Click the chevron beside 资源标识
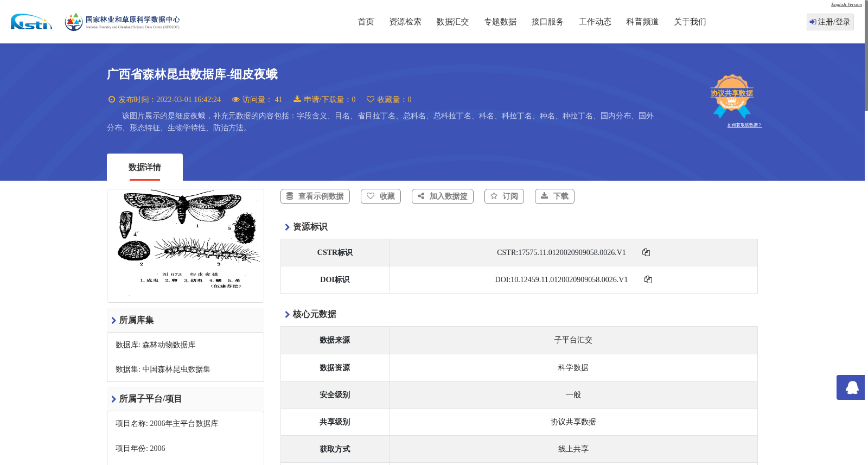This screenshot has width=868, height=465. (x=287, y=227)
